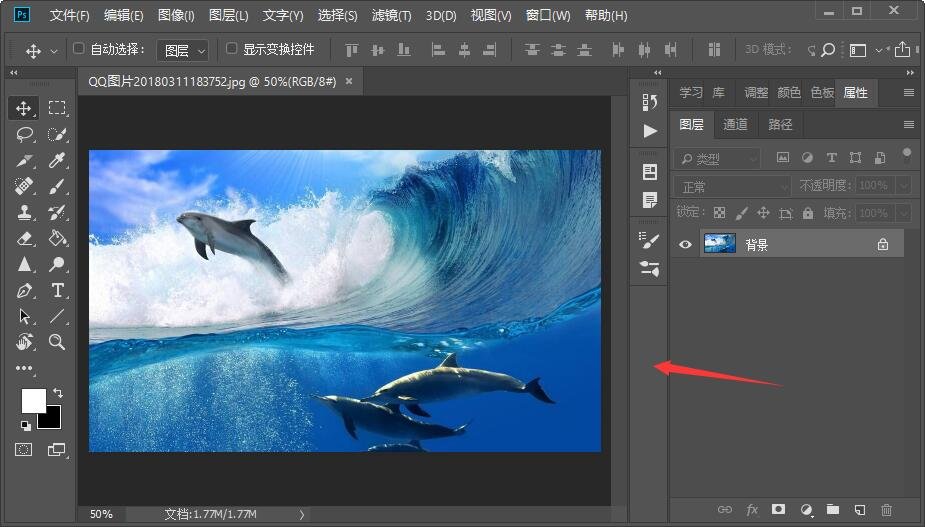
Task: Click the search magnifier in options bar
Action: [x=828, y=50]
